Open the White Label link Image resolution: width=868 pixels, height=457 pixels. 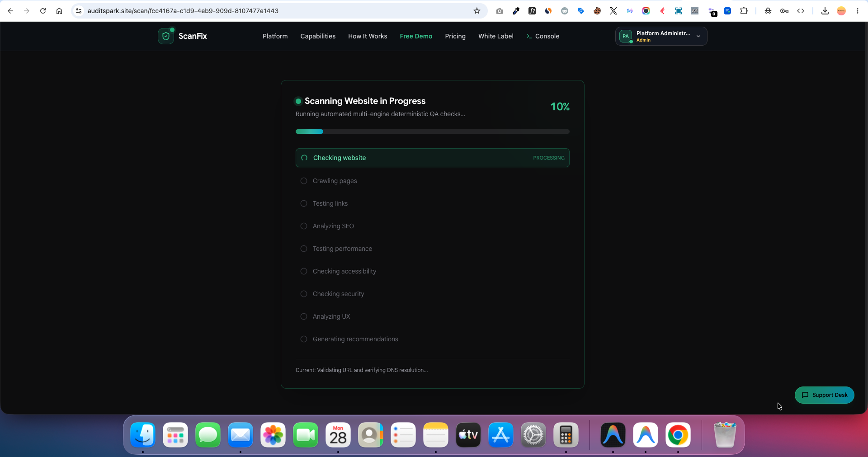pyautogui.click(x=496, y=36)
